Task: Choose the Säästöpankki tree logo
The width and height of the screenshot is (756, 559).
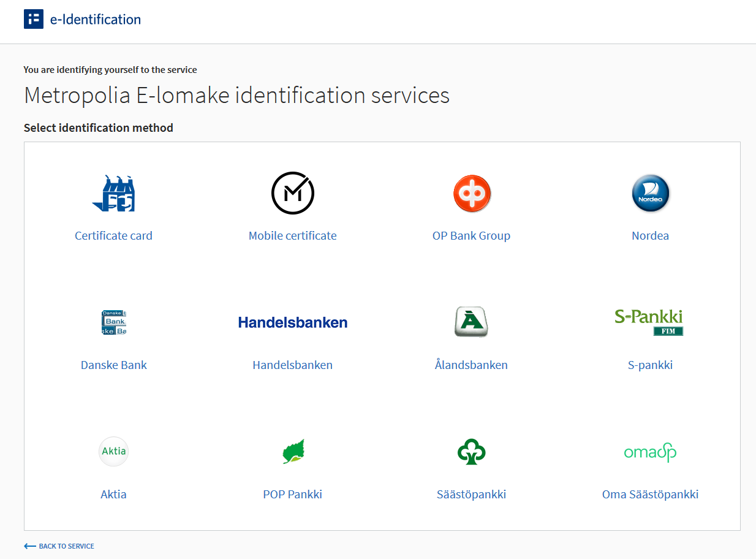Action: point(472,452)
